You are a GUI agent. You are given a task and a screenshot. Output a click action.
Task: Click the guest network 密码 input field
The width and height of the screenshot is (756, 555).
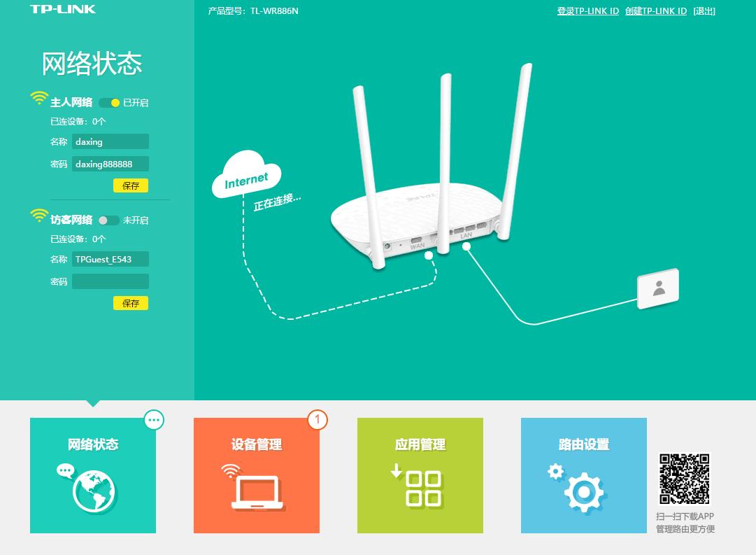coord(110,281)
